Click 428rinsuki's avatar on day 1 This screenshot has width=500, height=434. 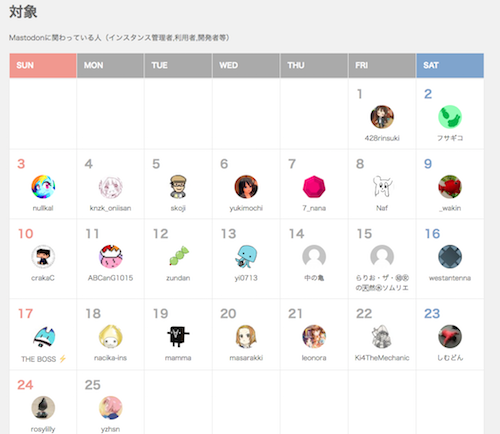coord(382,117)
